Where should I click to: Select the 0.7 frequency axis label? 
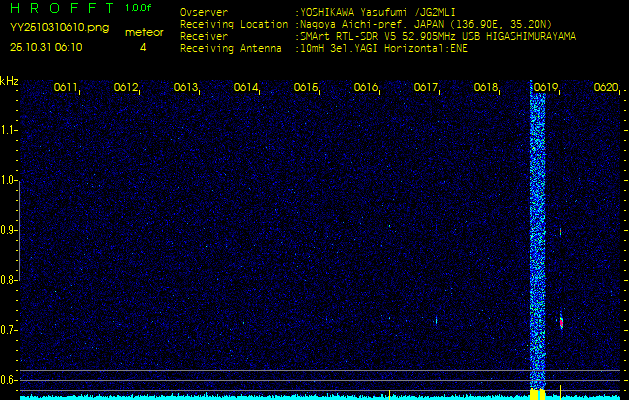(x=9, y=330)
